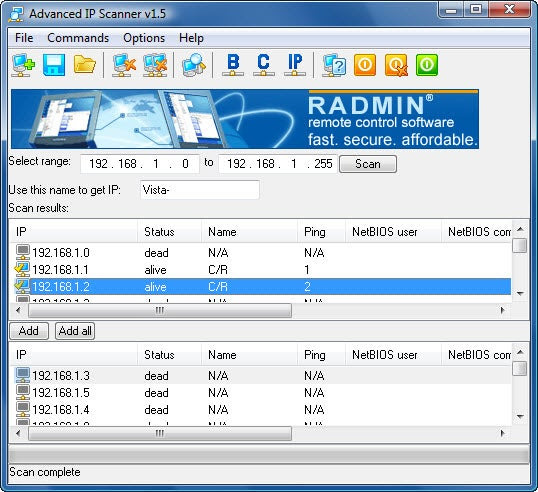Sort scan results by IP column header

[x=73, y=232]
